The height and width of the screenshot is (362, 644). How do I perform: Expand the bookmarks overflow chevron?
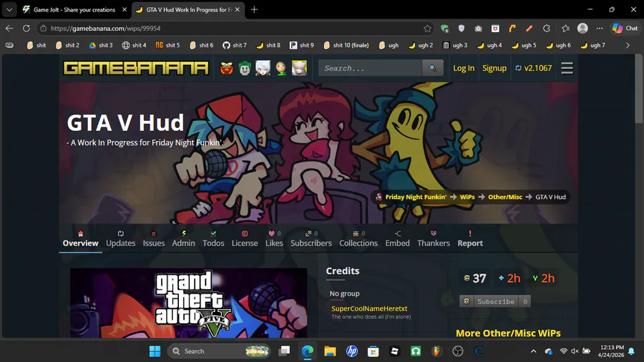(628, 45)
